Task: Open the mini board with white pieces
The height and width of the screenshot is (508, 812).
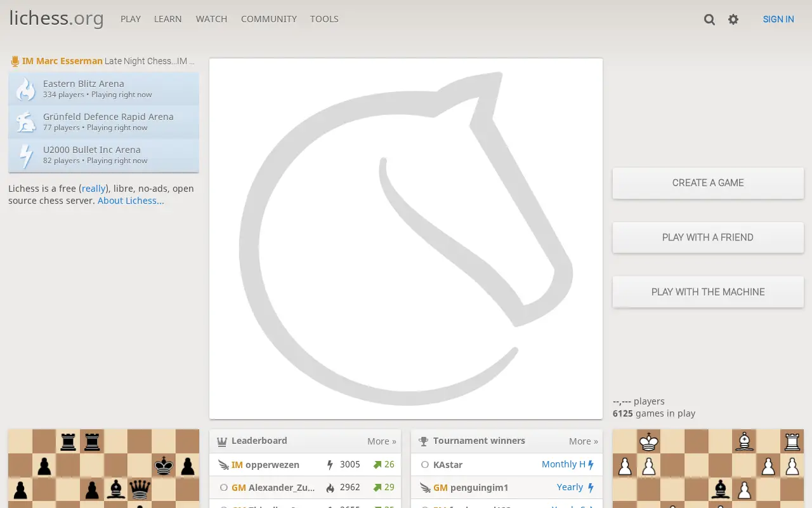Action: pos(708,469)
